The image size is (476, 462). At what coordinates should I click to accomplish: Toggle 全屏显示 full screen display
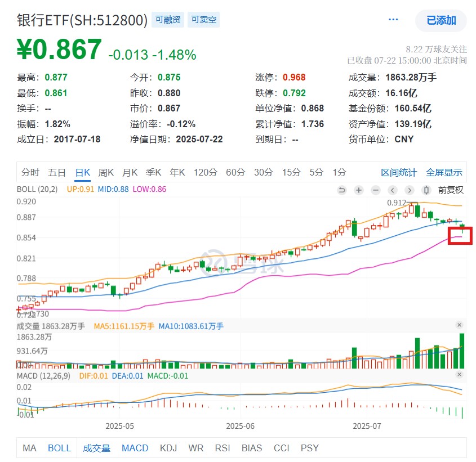click(x=444, y=173)
